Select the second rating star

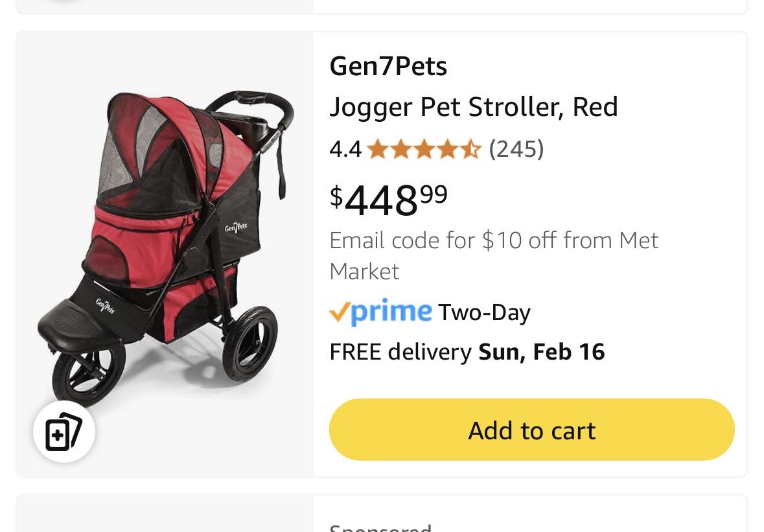pos(401,148)
